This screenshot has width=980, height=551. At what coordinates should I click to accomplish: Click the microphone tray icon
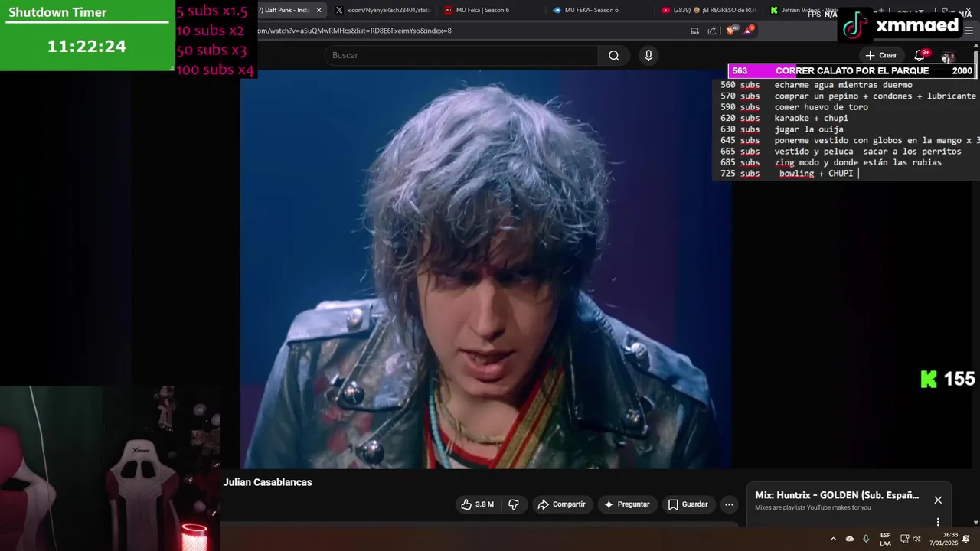coord(866,539)
